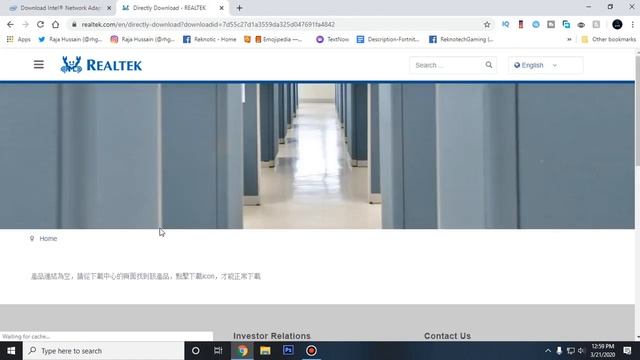Open Cortana circle icon

[196, 351]
